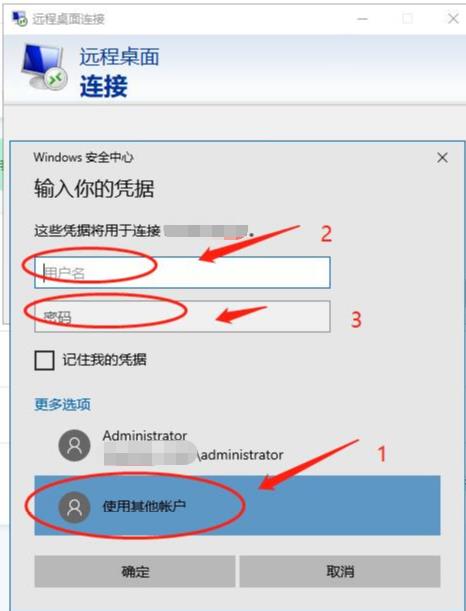466x611 pixels.
Task: Maximize the 远程桌面连接 window
Action: pyautogui.click(x=408, y=18)
